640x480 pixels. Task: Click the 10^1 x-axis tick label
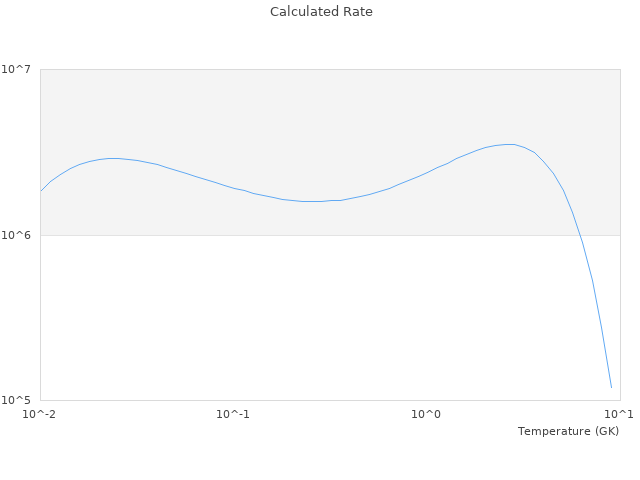click(619, 414)
